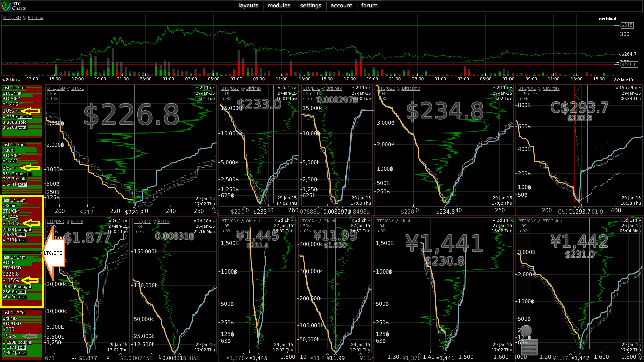This screenshot has width=644, height=362.
Task: Click BTC/USD link in top chart header
Action: click(12, 18)
